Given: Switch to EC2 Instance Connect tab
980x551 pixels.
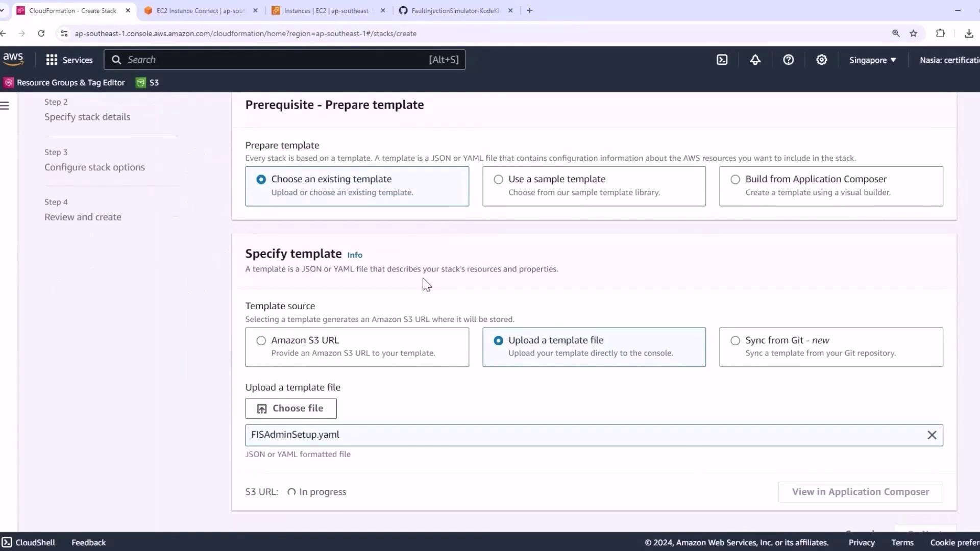Looking at the screenshot, I should click(200, 11).
